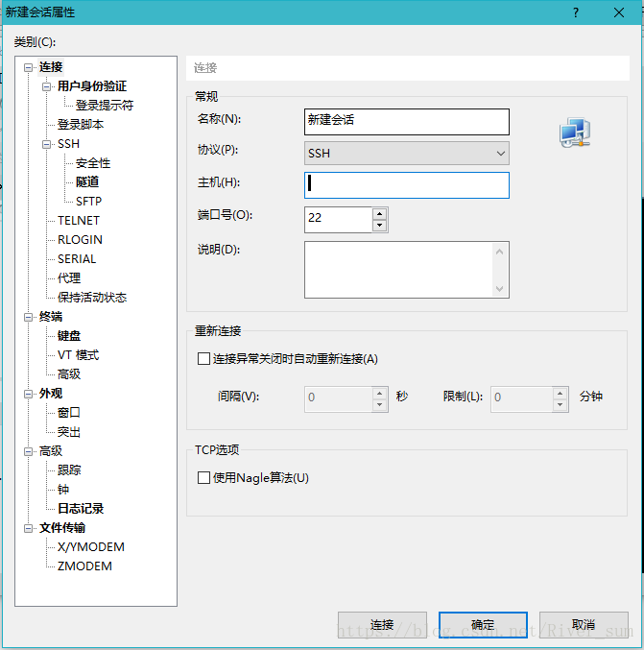Click the 限制 value field

tap(521, 398)
